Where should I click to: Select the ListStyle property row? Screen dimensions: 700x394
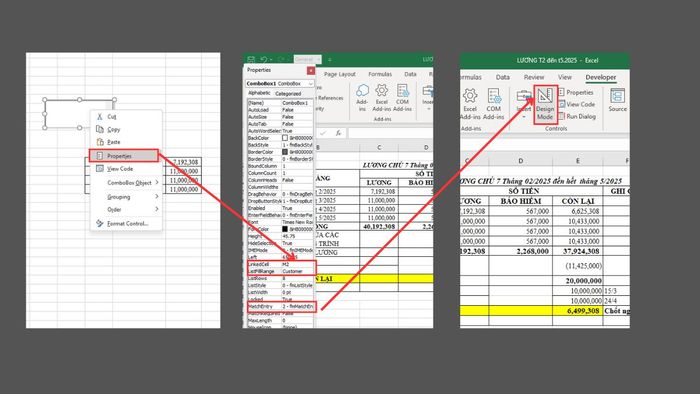[280, 285]
